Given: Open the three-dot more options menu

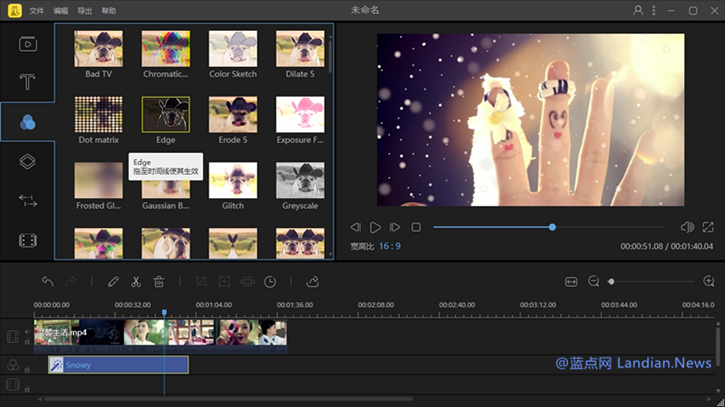Looking at the screenshot, I should pos(655,10).
